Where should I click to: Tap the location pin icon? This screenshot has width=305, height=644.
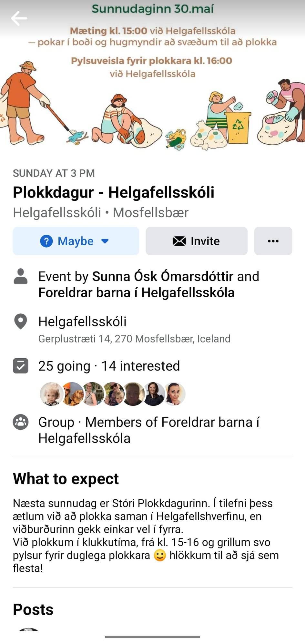coord(21,322)
